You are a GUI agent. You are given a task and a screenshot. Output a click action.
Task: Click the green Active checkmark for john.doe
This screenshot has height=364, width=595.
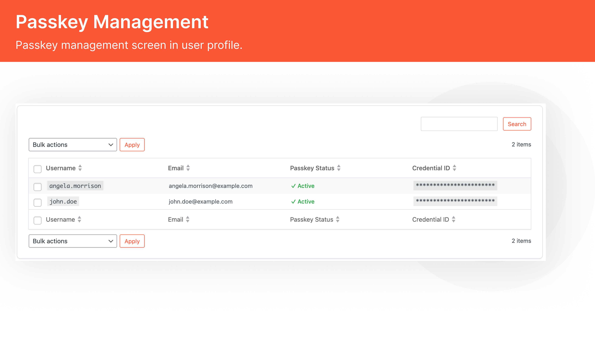pos(294,202)
